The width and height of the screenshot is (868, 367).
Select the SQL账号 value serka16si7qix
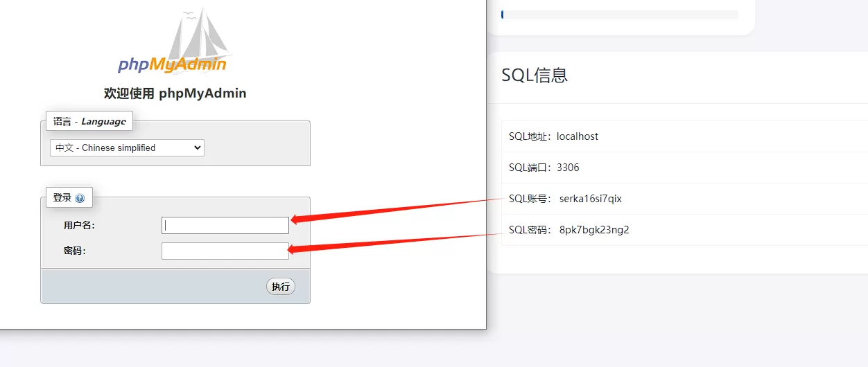coord(591,199)
